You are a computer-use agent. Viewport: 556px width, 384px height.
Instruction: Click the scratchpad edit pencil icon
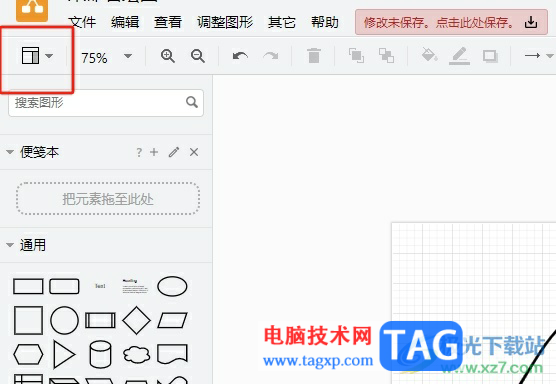coord(174,152)
